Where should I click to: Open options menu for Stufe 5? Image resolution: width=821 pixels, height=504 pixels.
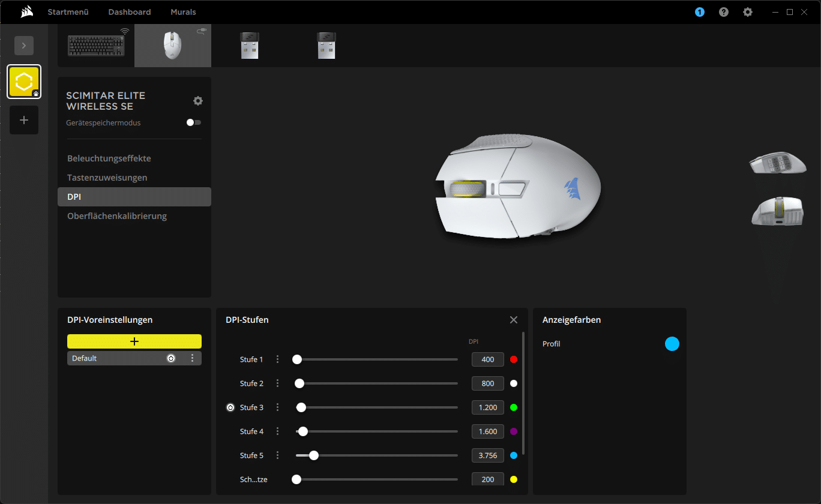277,455
